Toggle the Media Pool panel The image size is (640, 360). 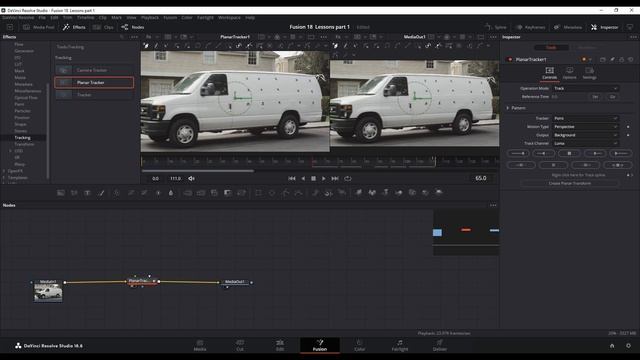click(x=39, y=27)
